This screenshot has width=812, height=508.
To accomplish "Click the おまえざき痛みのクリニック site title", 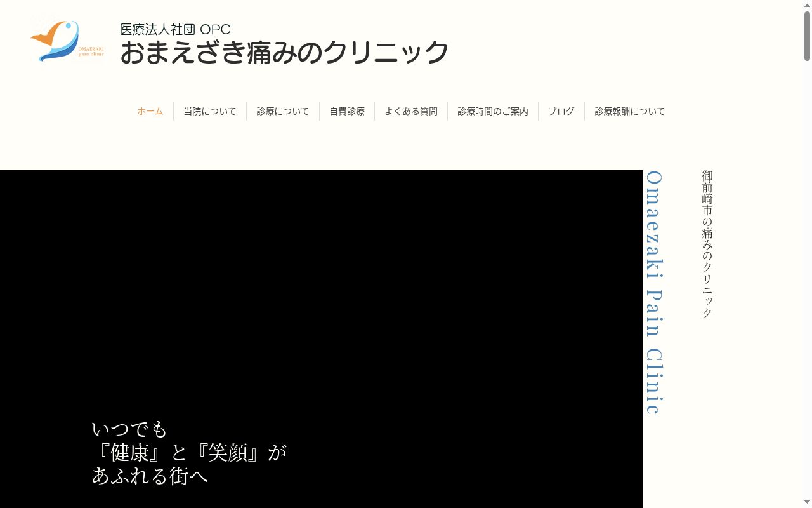I will pyautogui.click(x=284, y=52).
